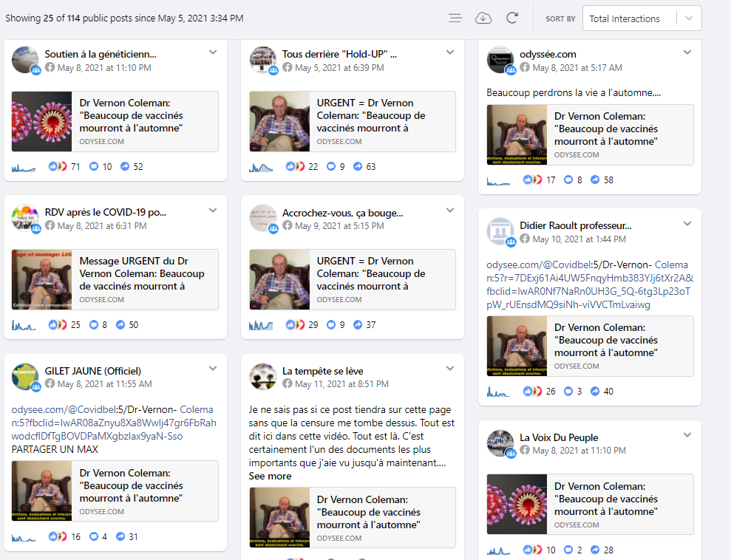The width and height of the screenshot is (731, 560).
Task: Click shares icon showing 40 on Didier Raoult post
Action: pos(595,392)
